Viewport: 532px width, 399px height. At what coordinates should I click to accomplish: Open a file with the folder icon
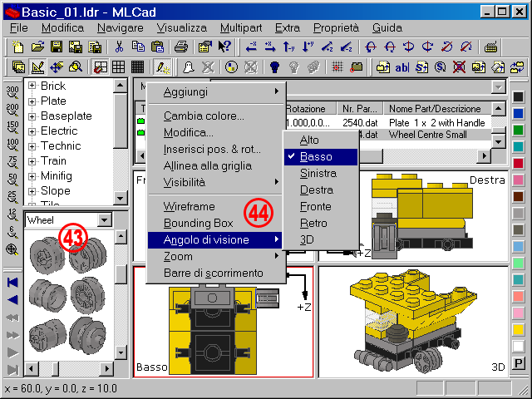pyautogui.click(x=37, y=47)
